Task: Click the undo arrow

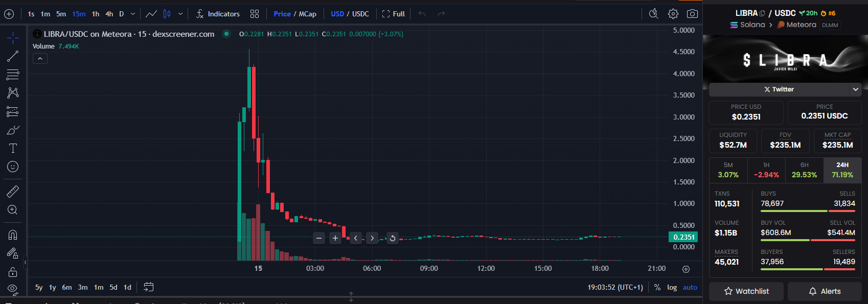Action: coord(422,14)
